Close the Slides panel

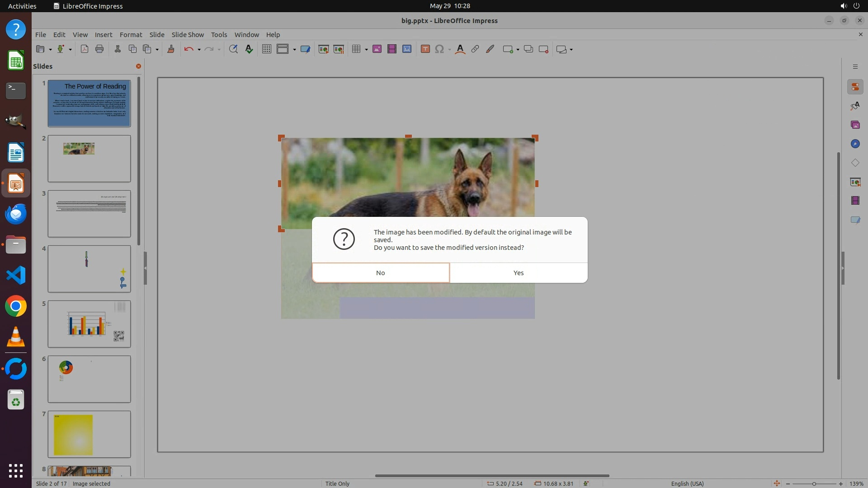tap(138, 66)
